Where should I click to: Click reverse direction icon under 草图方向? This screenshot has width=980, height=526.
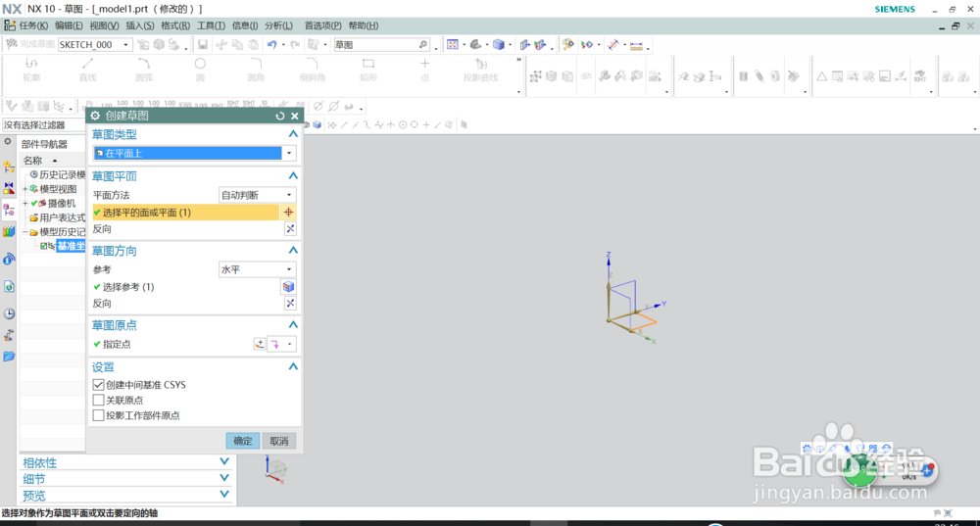[290, 303]
